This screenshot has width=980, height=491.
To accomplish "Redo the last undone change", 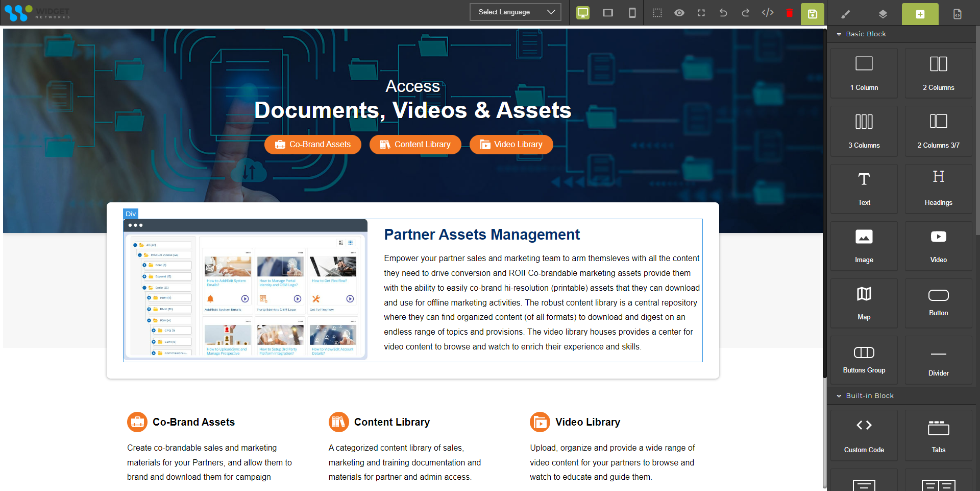I will 745,13.
